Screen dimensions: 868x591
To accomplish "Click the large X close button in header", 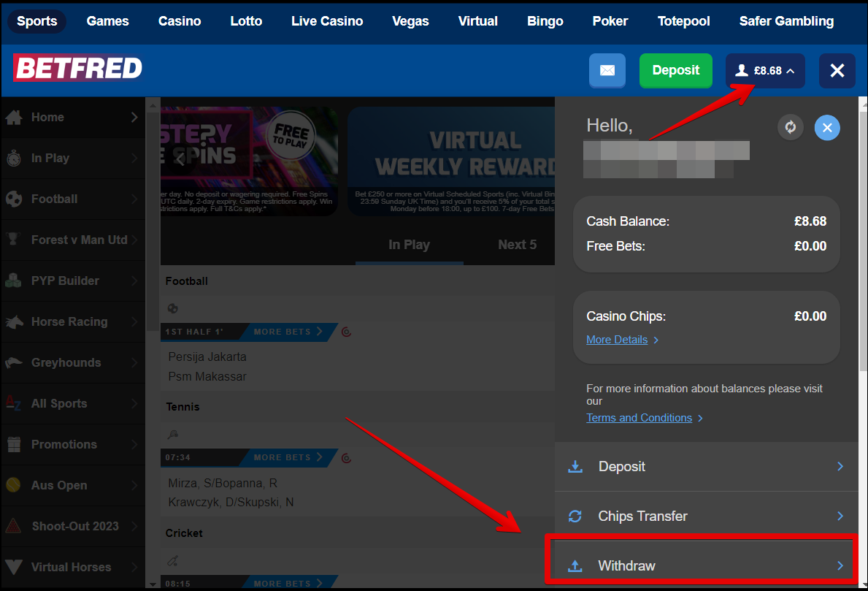I will click(837, 70).
